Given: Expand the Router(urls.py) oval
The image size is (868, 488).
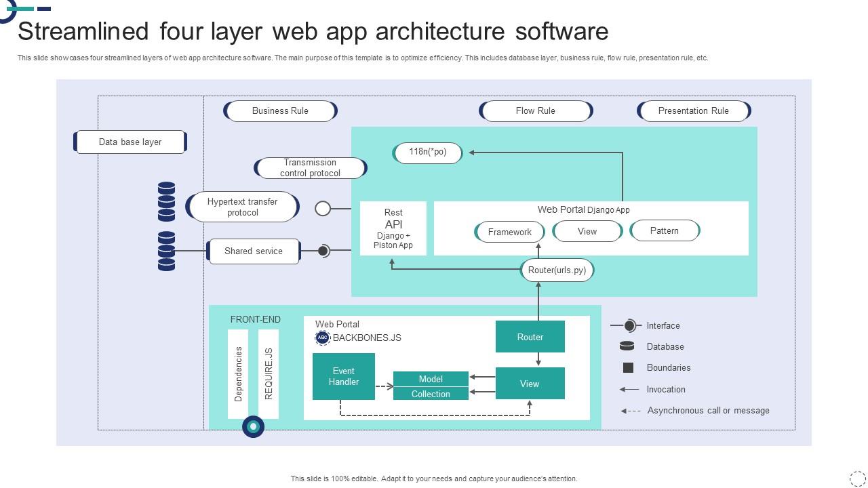Looking at the screenshot, I should (557, 270).
